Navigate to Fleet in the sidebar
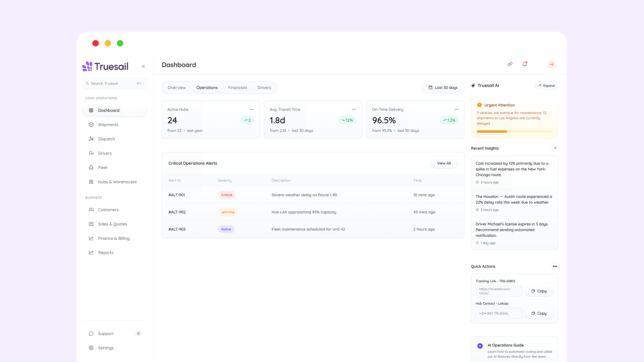Image resolution: width=644 pixels, height=362 pixels. point(114,168)
